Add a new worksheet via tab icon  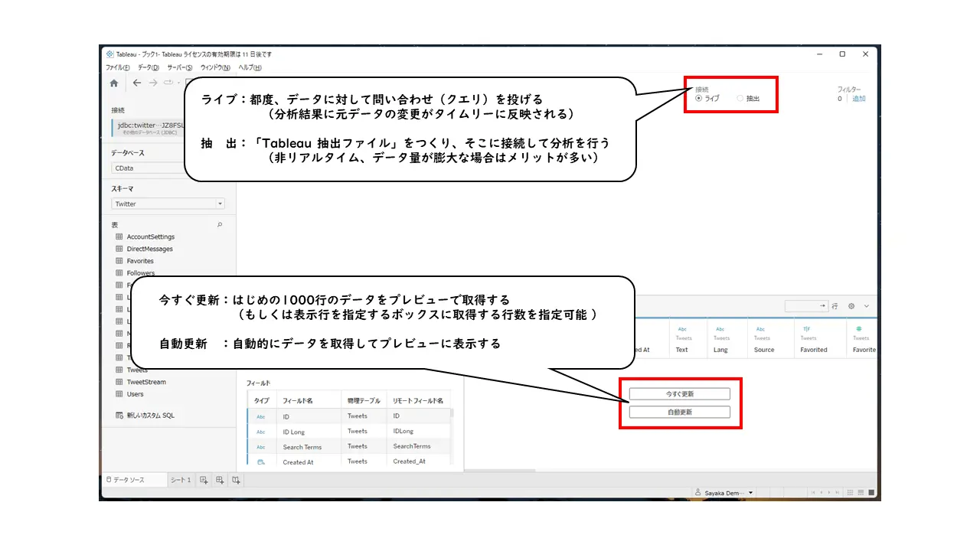click(204, 480)
